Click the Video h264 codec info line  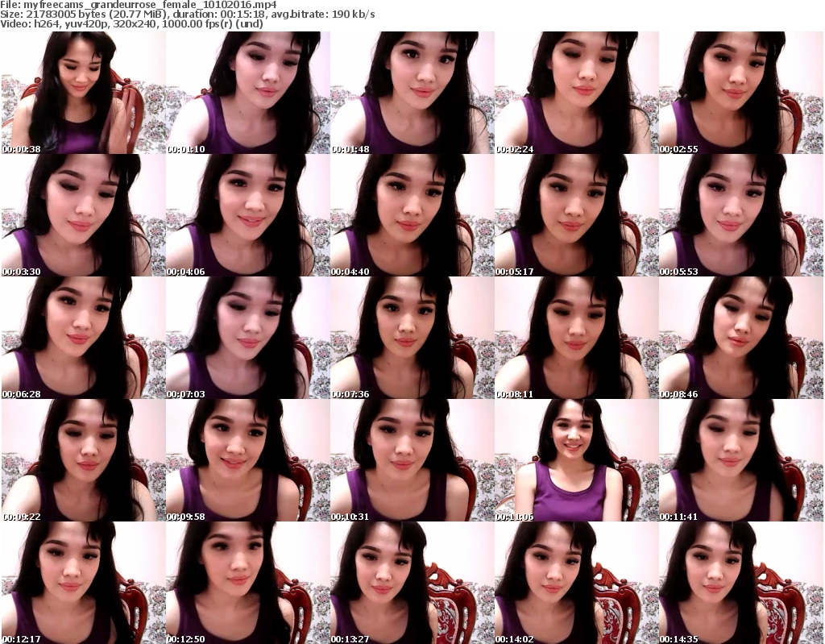click(x=131, y=23)
